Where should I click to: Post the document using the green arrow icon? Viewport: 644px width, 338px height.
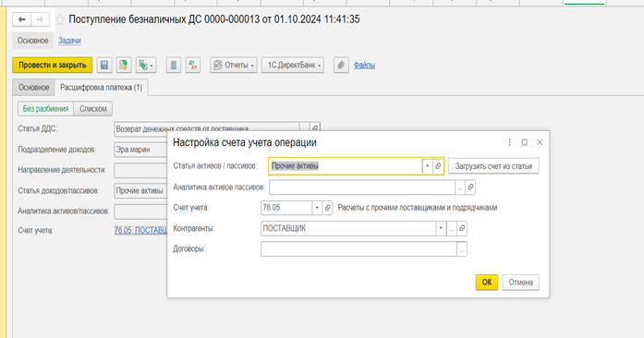pyautogui.click(x=124, y=65)
